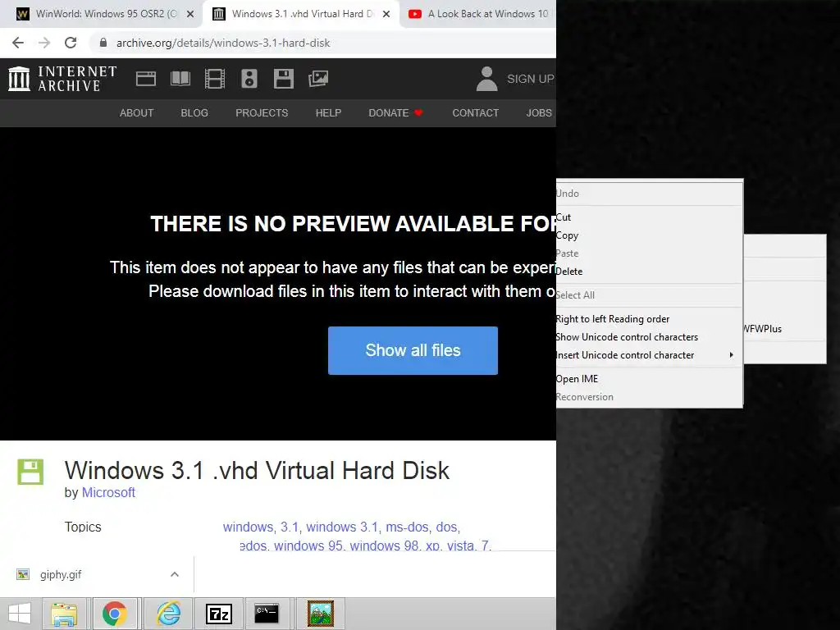The width and height of the screenshot is (840, 630).
Task: Click the browser forward arrow
Action: pos(44,43)
